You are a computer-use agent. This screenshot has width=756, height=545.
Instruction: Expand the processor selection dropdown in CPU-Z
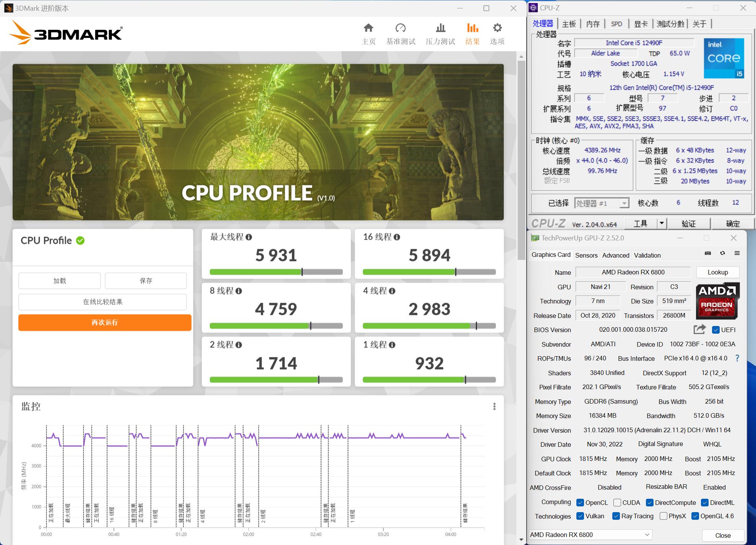tap(624, 203)
